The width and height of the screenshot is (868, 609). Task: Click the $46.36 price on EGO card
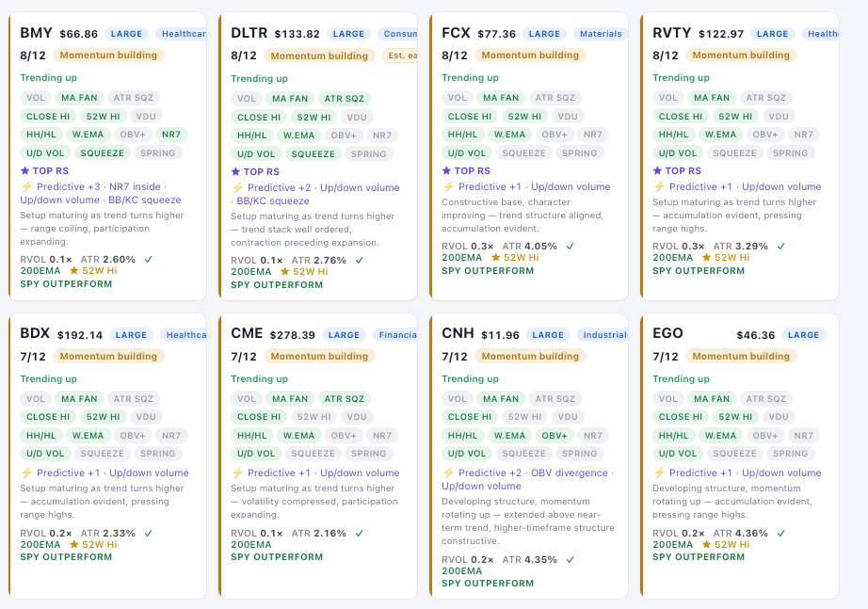pos(756,335)
